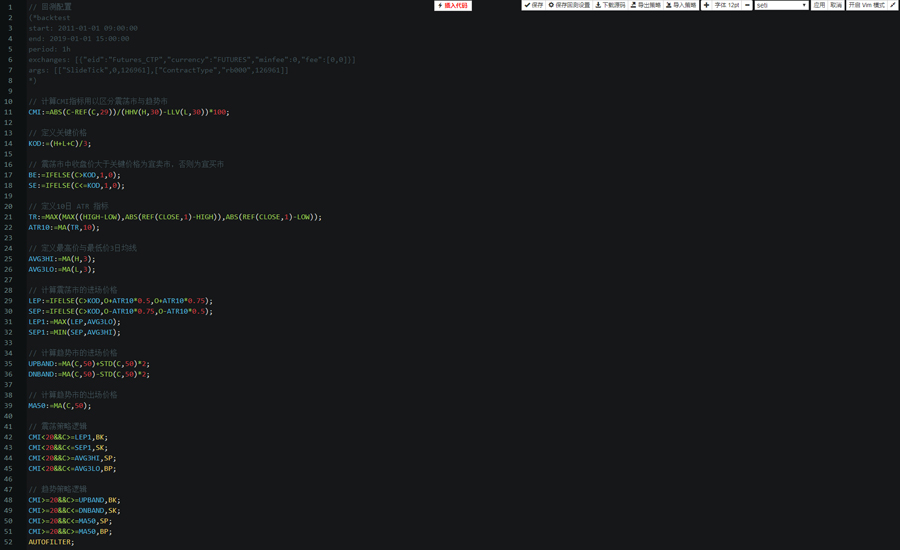Click the 插入代码 insert code button
The width and height of the screenshot is (900, 550).
coord(453,6)
